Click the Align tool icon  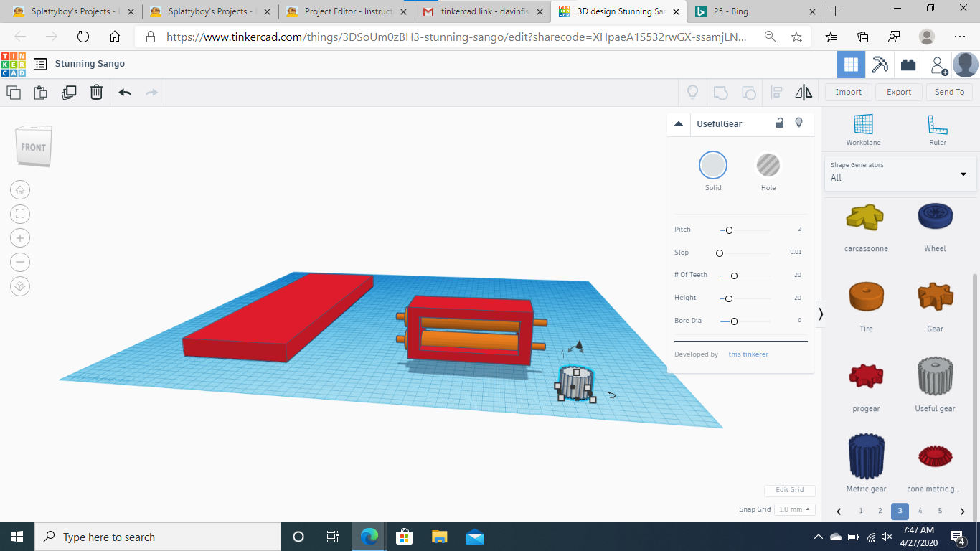(x=776, y=92)
